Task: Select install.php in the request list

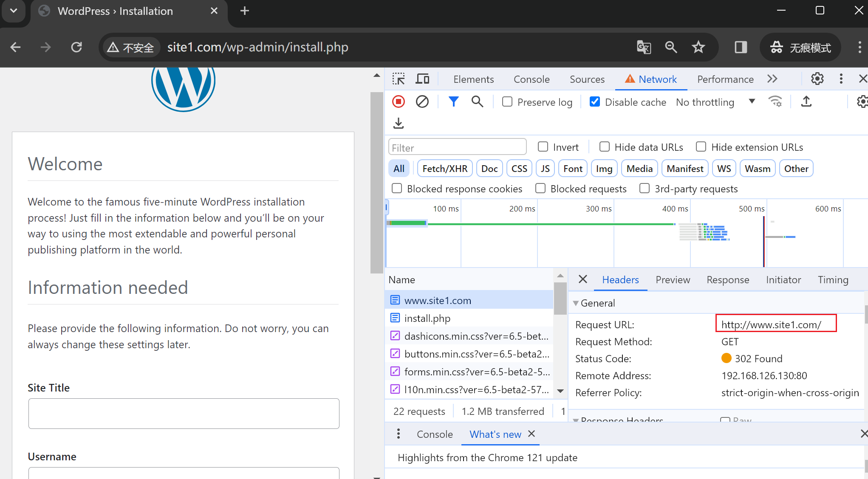Action: pos(427,318)
